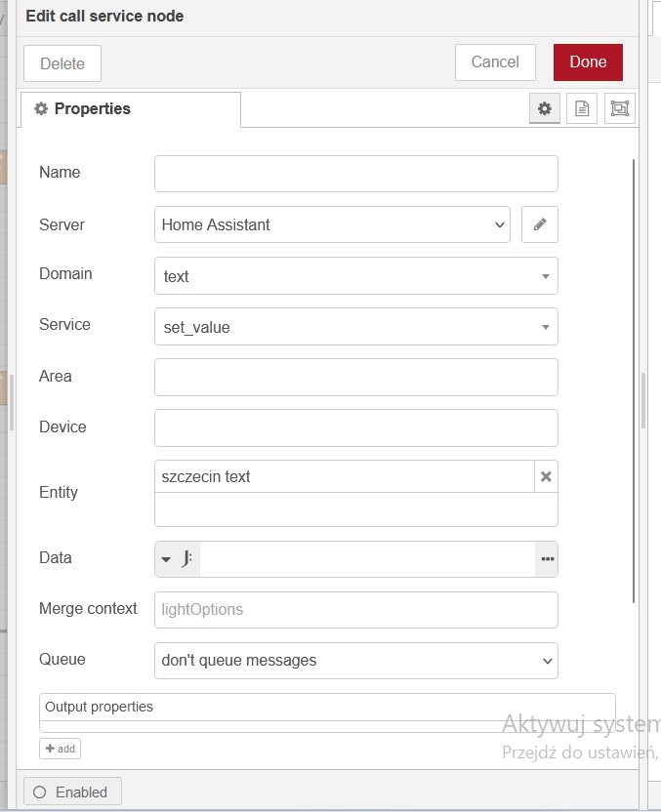Toggle the node Enabled state
The height and width of the screenshot is (812, 661).
pos(71,791)
